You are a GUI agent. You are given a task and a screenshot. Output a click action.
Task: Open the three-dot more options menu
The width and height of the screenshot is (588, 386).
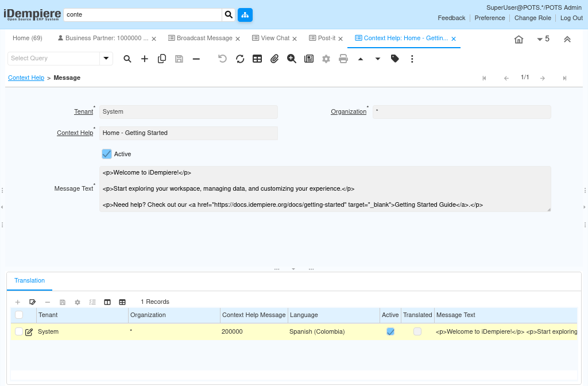(412, 59)
